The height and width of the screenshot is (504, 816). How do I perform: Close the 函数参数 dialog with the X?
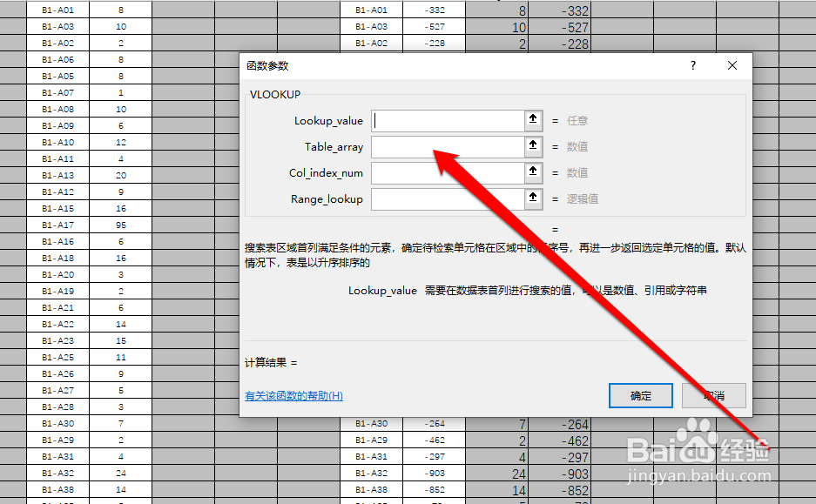732,65
